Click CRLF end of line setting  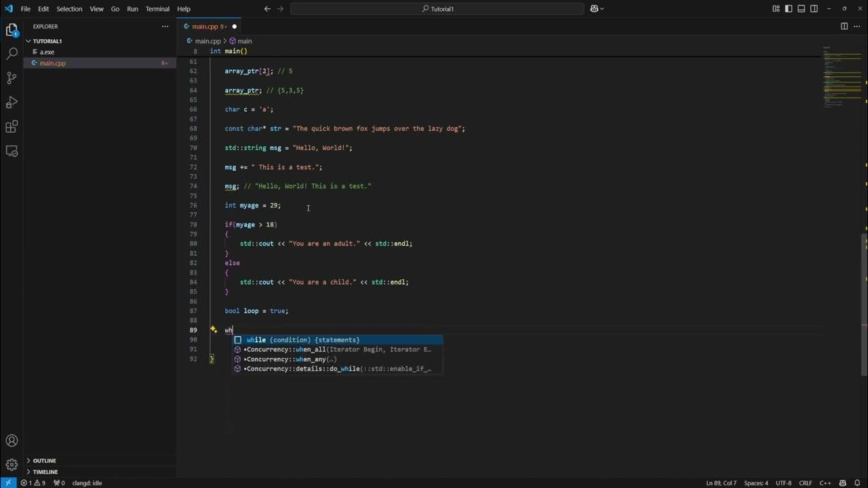806,483
